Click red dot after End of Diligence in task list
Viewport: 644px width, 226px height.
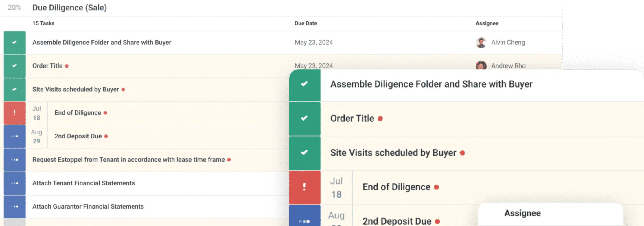[105, 113]
